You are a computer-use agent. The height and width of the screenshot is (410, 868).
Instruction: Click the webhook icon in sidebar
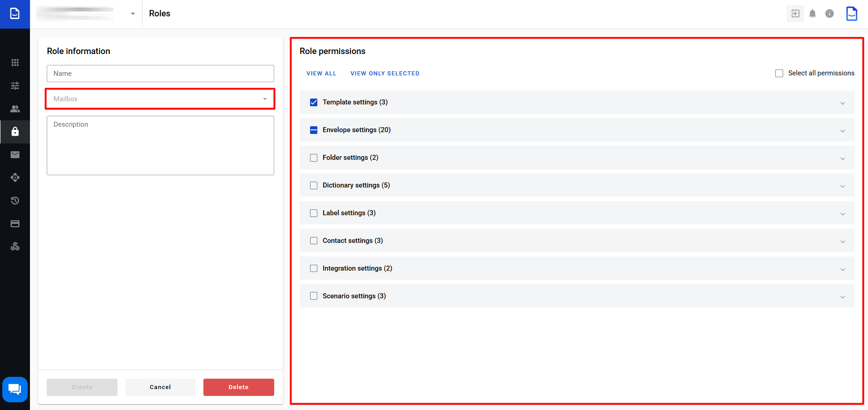[x=15, y=247]
